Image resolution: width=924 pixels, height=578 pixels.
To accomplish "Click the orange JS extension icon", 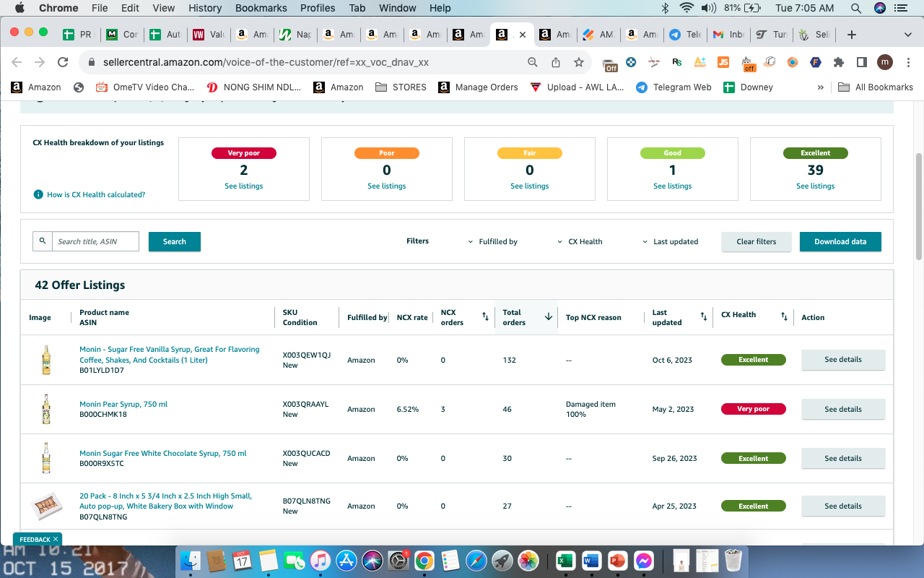I will (723, 62).
